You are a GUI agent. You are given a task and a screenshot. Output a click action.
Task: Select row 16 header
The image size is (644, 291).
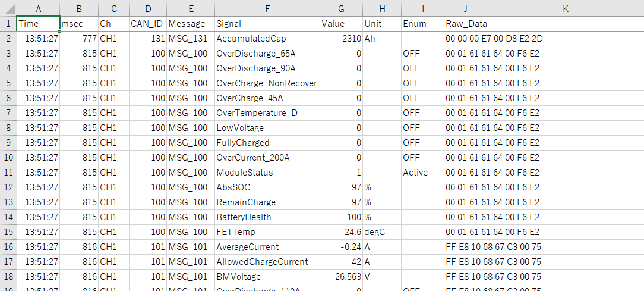pyautogui.click(x=8, y=247)
